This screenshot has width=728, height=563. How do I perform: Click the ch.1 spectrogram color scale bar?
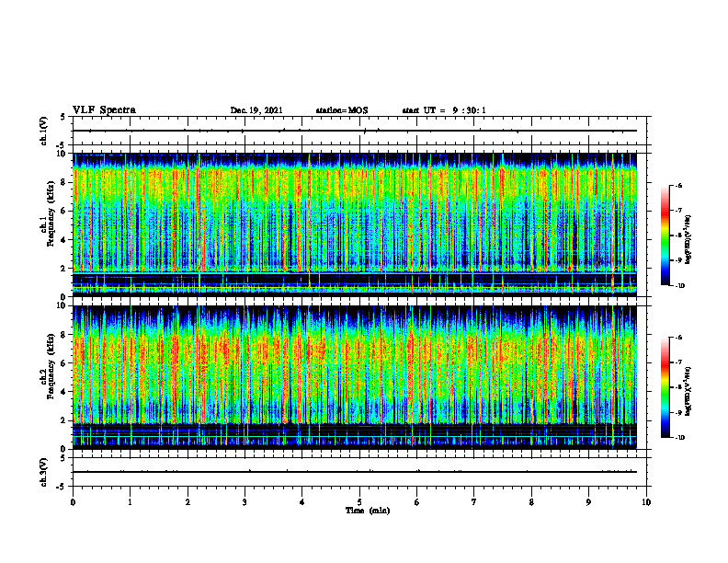point(665,236)
